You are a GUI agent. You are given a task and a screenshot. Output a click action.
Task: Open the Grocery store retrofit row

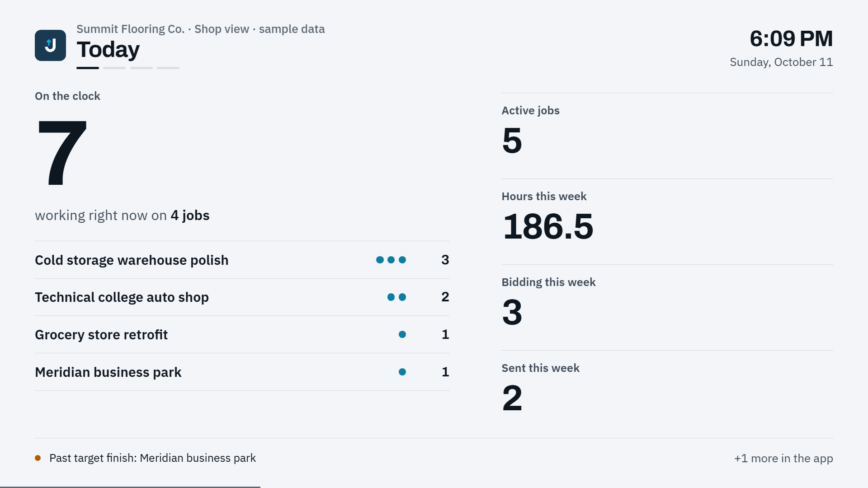(x=242, y=334)
